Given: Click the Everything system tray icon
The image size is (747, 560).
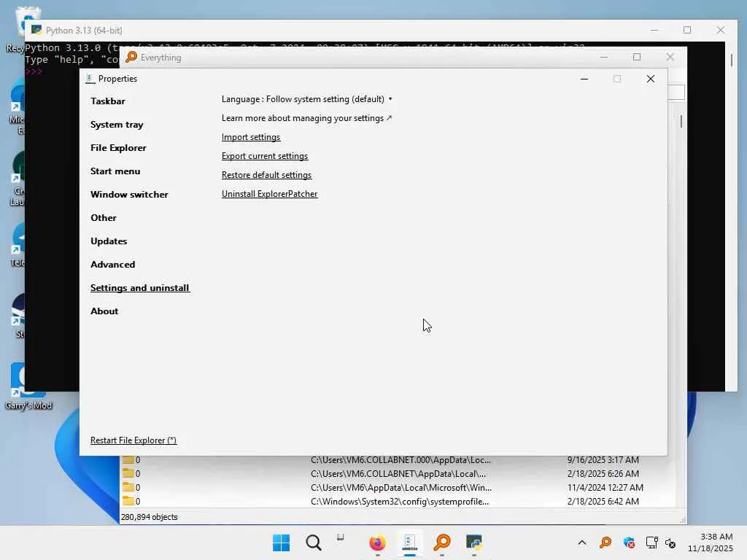Looking at the screenshot, I should click(605, 542).
